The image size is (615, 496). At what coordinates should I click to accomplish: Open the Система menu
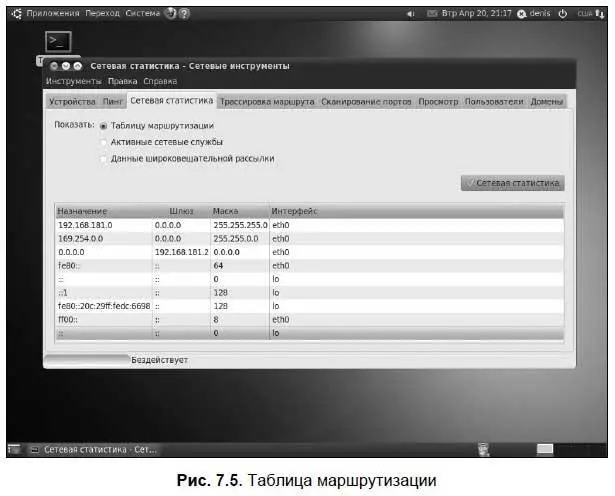point(143,13)
